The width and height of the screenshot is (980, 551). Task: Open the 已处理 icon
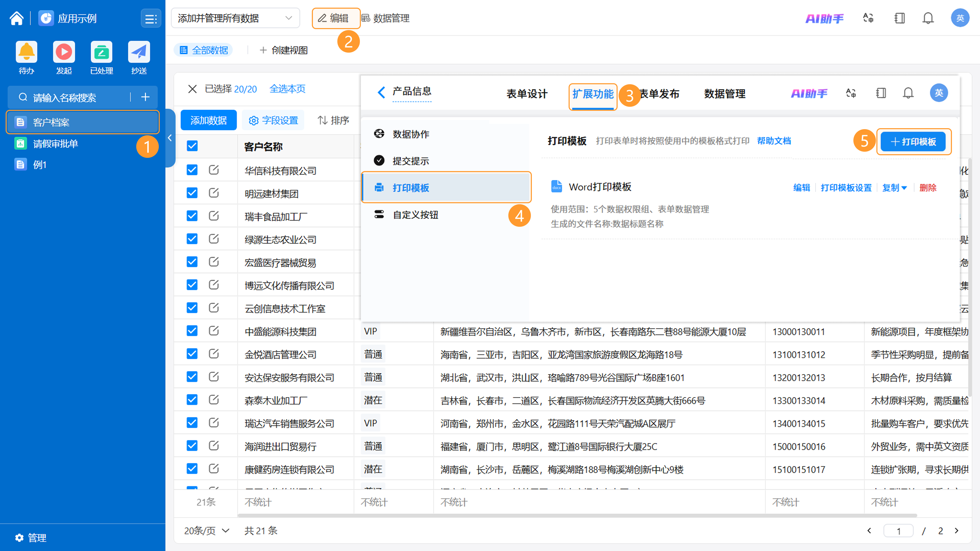[x=101, y=52]
